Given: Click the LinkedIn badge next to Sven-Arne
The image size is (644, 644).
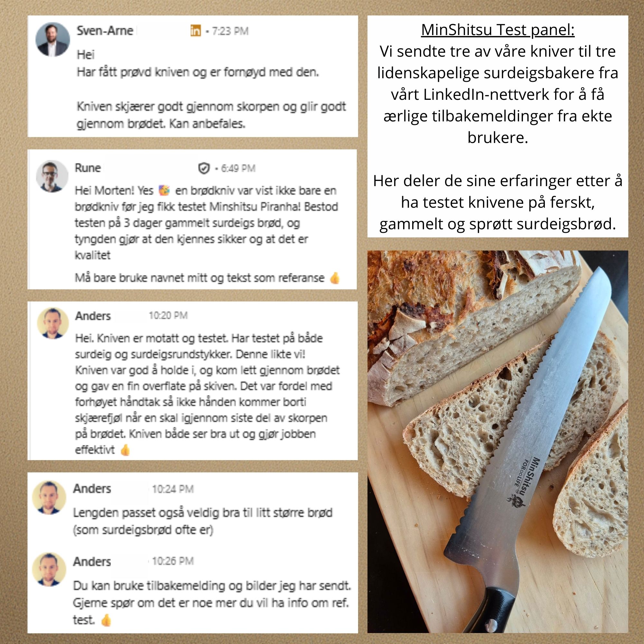Looking at the screenshot, I should [196, 31].
